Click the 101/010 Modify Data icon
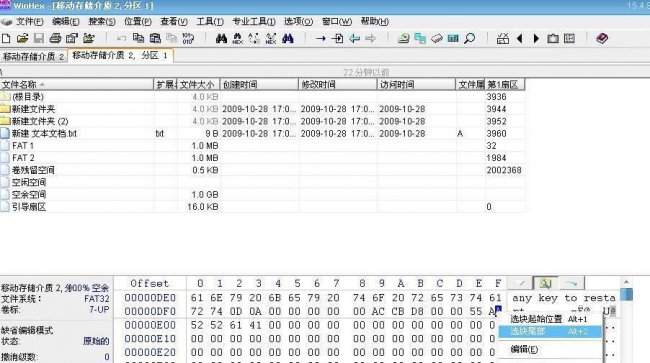 188,39
